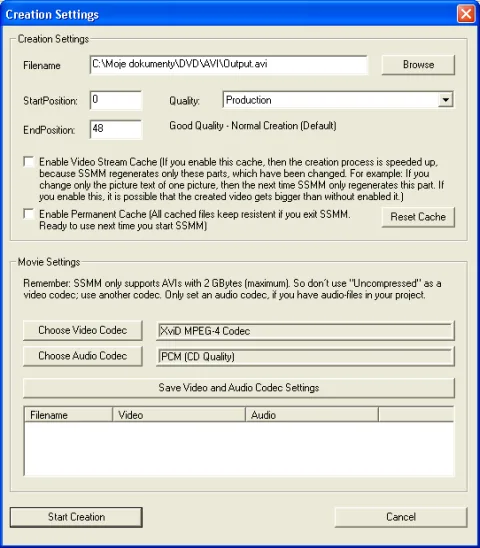The height and width of the screenshot is (548, 480).
Task: Sort list by Filename column header
Action: pyautogui.click(x=69, y=415)
